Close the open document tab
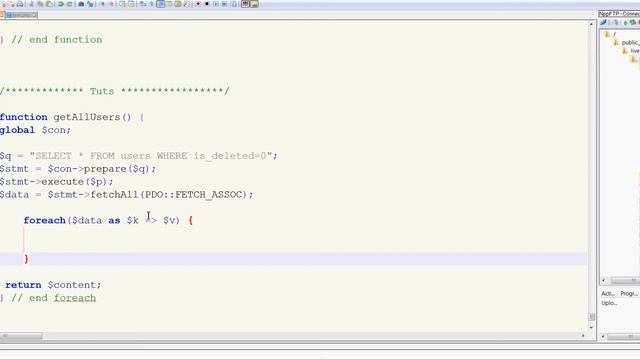This screenshot has width=640, height=360. point(35,15)
